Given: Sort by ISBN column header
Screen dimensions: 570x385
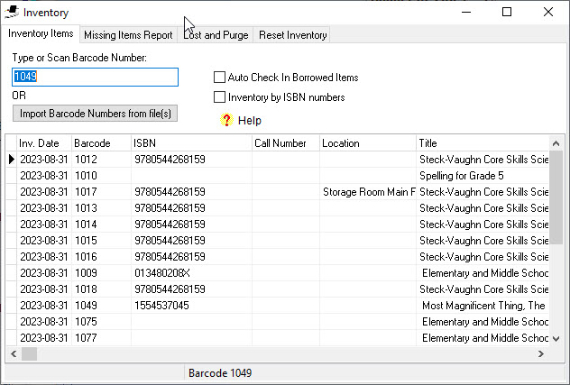Looking at the screenshot, I should [192, 143].
